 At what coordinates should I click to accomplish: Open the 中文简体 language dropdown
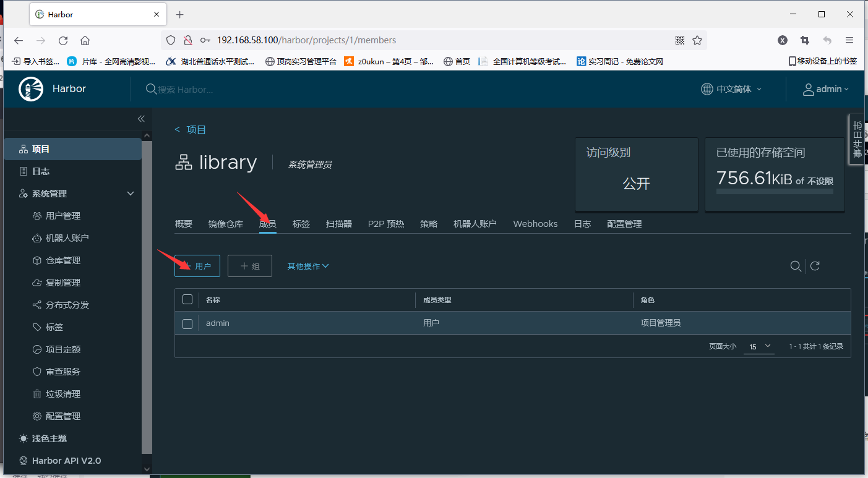[x=731, y=89]
